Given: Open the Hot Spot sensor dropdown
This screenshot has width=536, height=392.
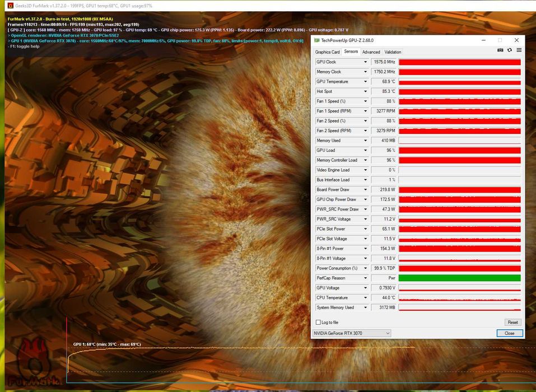Looking at the screenshot, I should click(x=365, y=91).
